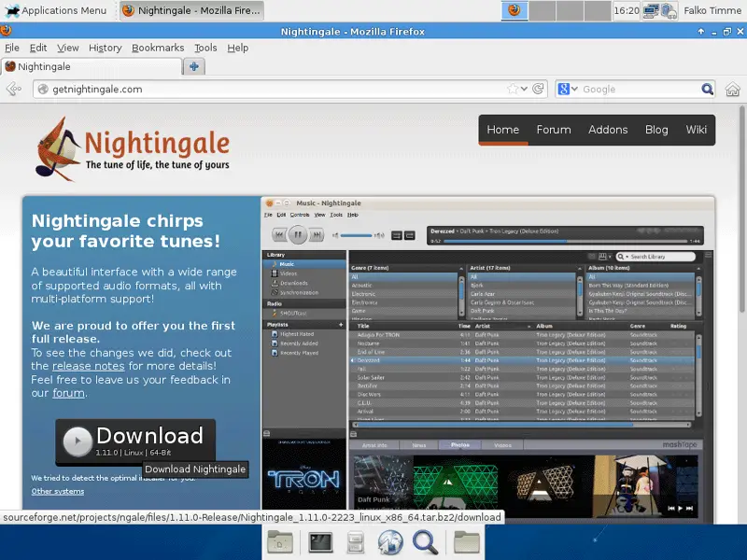Screen dimensions: 747x560
Task: Click the Nightingale taskbar window button
Action: point(190,10)
